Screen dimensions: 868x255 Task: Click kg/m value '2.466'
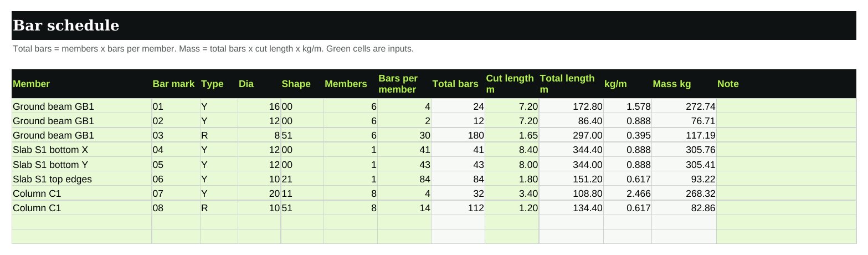(628, 193)
